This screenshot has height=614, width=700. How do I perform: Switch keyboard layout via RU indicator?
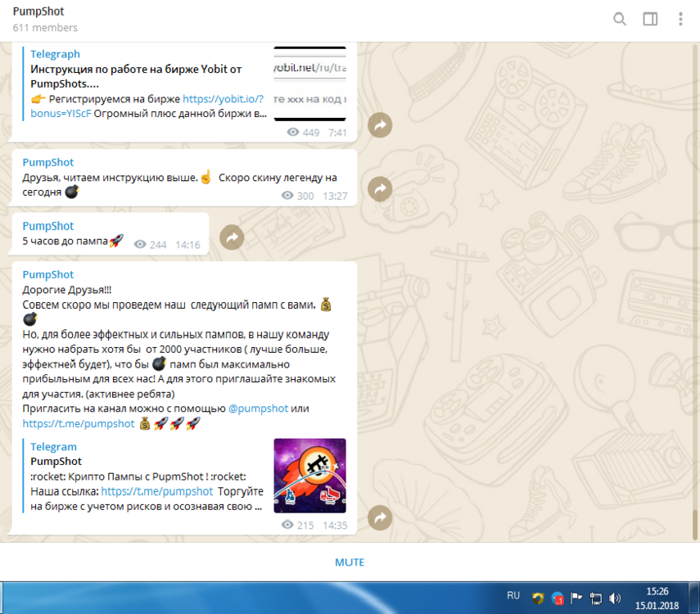514,596
